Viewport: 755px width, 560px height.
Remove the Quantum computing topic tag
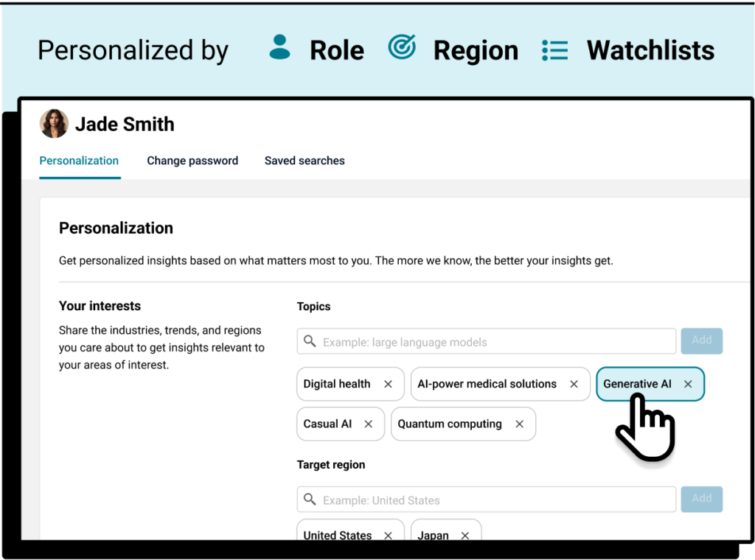coord(519,424)
